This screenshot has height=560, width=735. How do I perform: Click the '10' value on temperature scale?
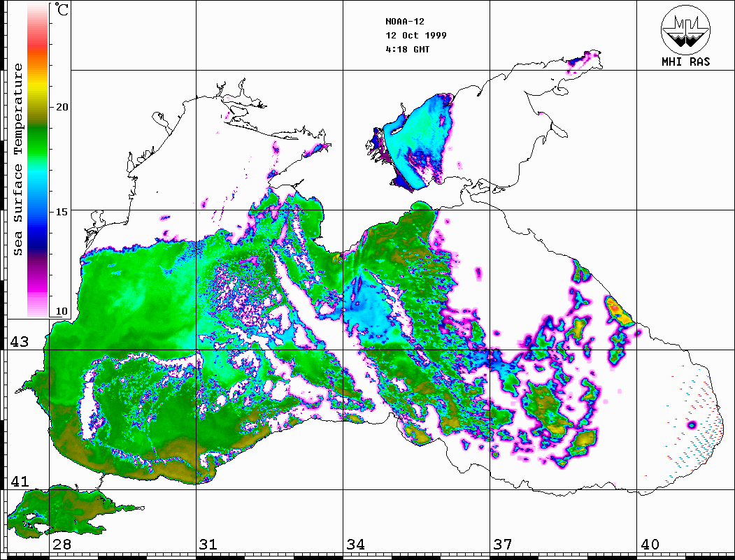point(62,311)
